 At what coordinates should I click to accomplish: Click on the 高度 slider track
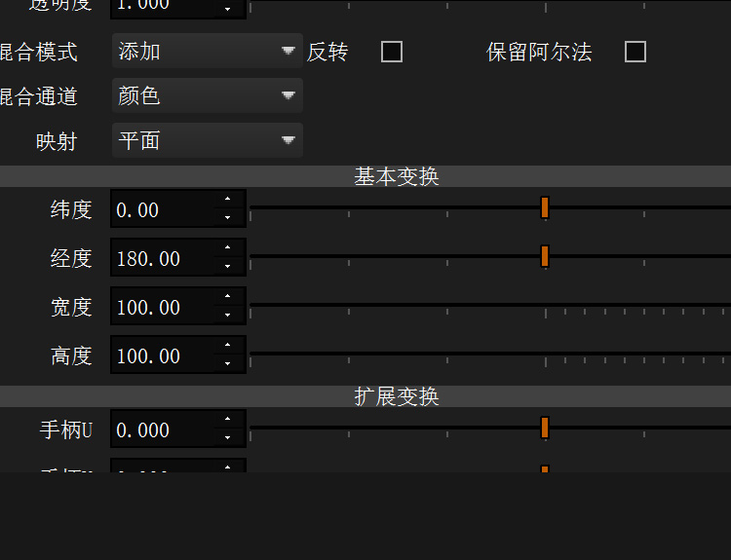(x=490, y=354)
